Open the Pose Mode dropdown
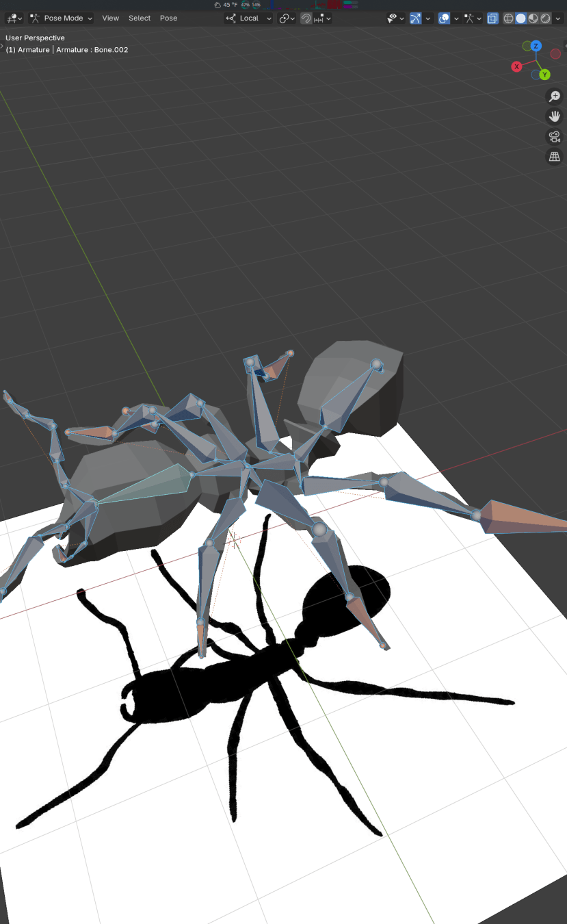The image size is (567, 924). click(62, 18)
